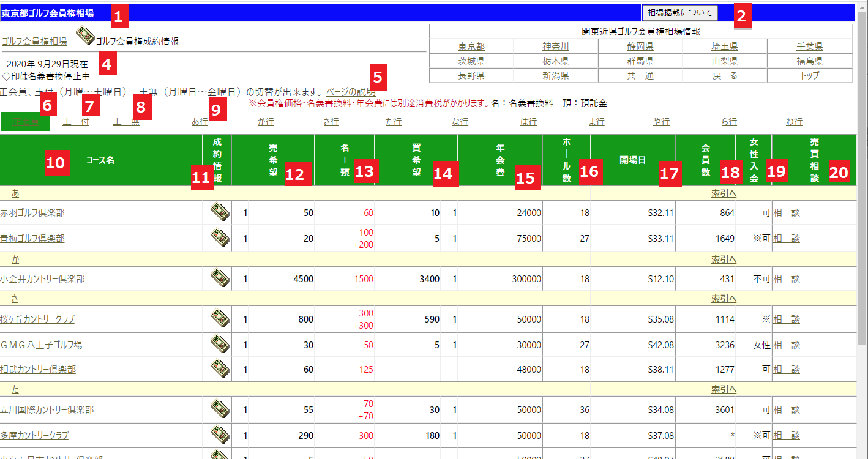Click 相談 link for 青梅ゴルフ倶楽部
This screenshot has width=868, height=459.
tap(787, 238)
